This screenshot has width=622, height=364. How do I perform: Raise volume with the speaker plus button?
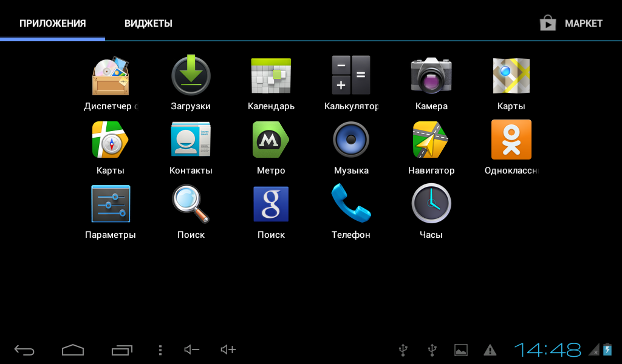[x=228, y=349]
